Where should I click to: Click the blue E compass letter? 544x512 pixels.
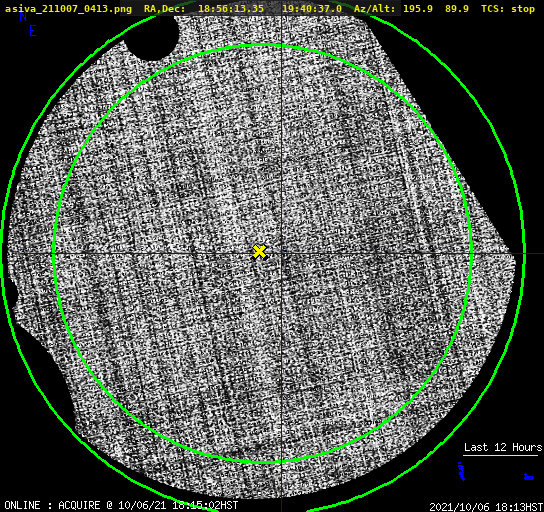coord(33,31)
